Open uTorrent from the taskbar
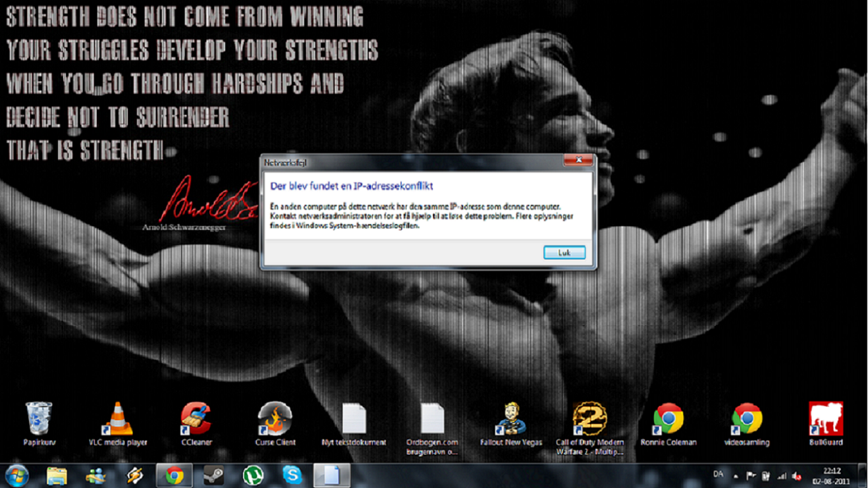Image resolution: width=868 pixels, height=488 pixels. pyautogui.click(x=253, y=475)
